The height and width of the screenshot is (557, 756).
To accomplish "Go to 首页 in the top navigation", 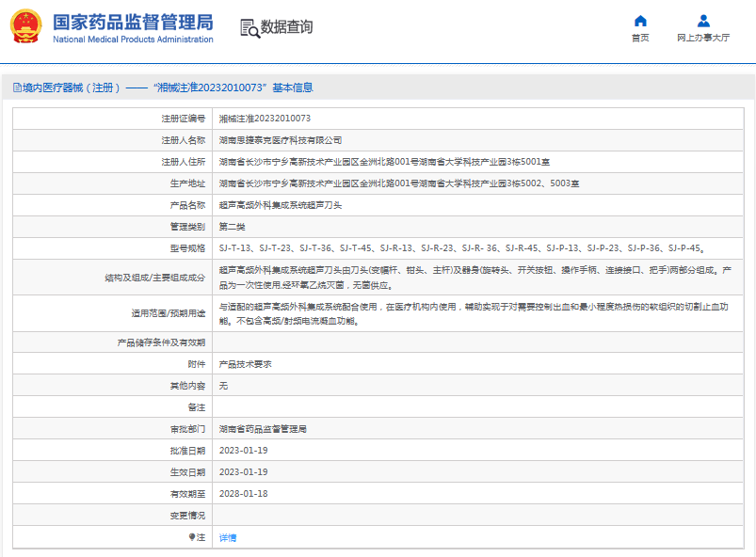I will [x=640, y=38].
